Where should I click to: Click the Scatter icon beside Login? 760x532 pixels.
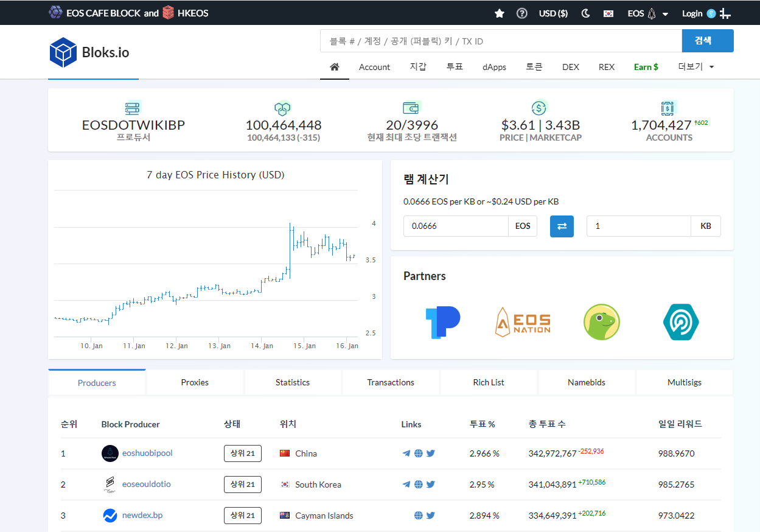click(x=711, y=13)
